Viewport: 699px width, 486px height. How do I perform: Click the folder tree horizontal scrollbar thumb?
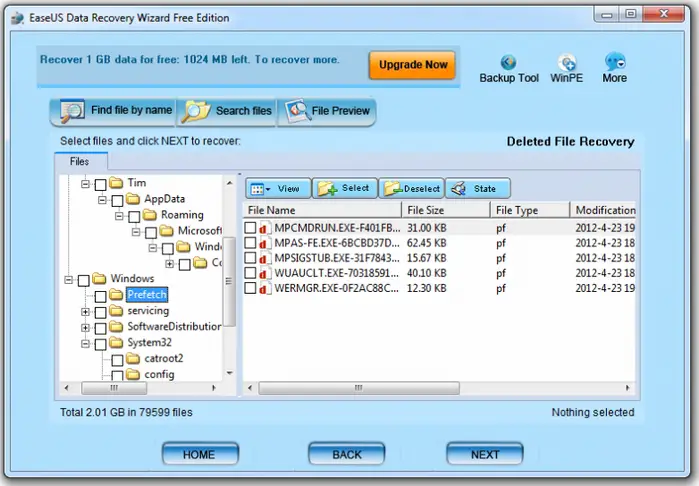click(114, 388)
